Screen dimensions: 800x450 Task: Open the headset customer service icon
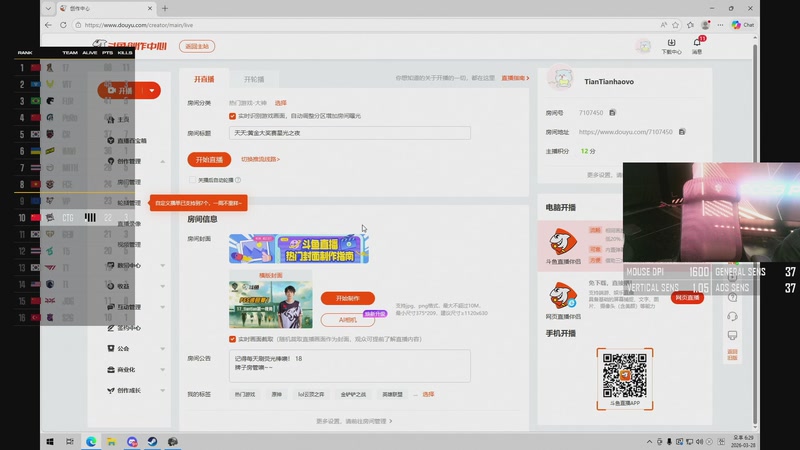[732, 316]
